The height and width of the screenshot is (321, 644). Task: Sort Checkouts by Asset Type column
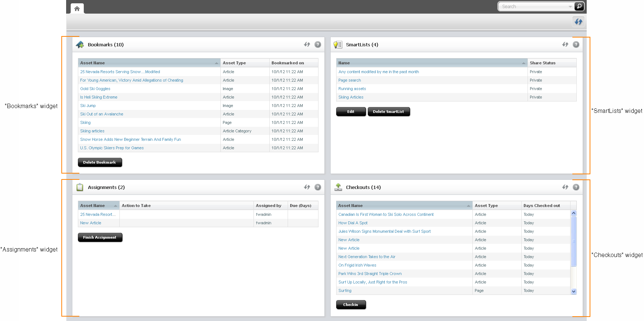(497, 206)
